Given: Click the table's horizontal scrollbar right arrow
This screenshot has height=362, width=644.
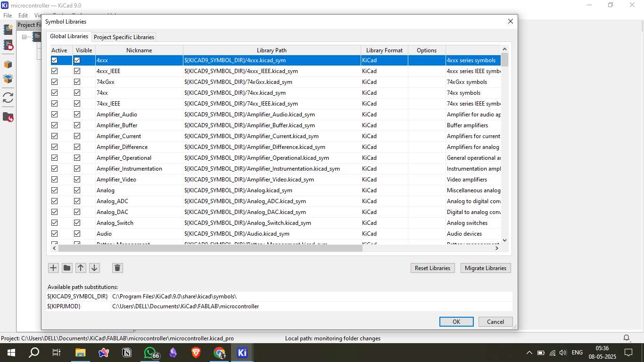Looking at the screenshot, I should pos(496,248).
